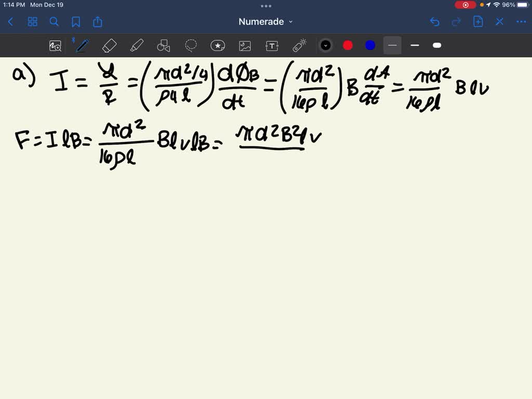Undo the last stroke
The image size is (532, 399).
pos(435,22)
